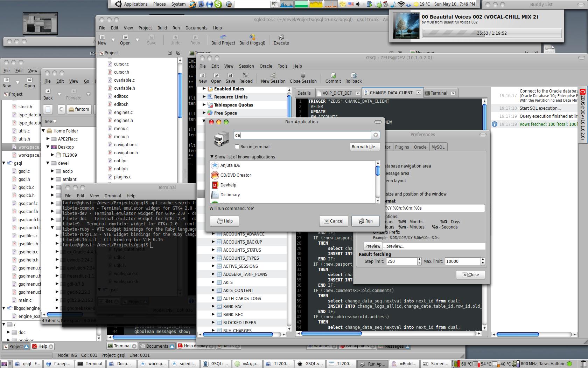Click Run button in Run Application
Viewport: 588px width, 368px height.
coord(365,221)
